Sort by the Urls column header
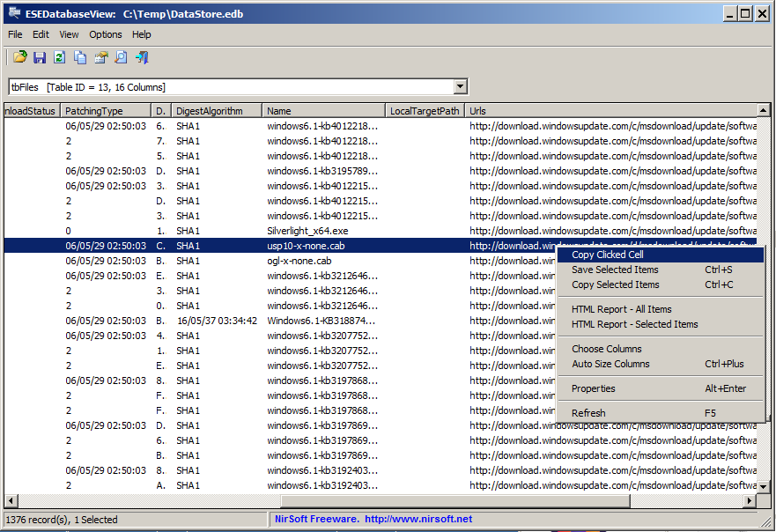 click(611, 111)
